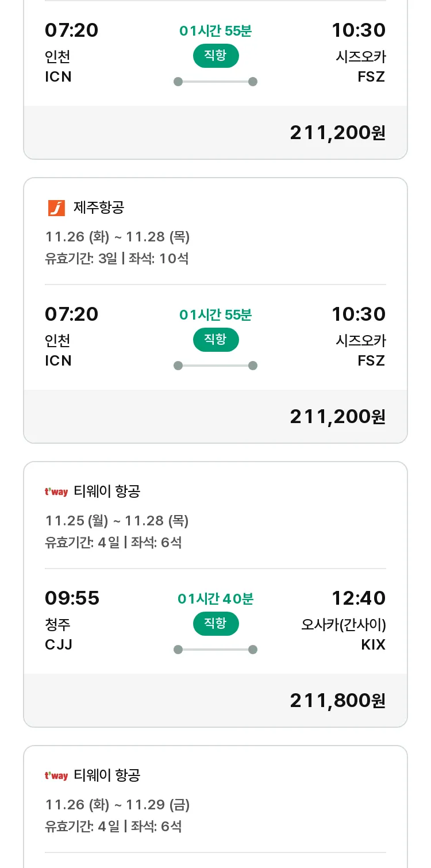Click the date range 11.25 (월) ~ 11.28 (목)
This screenshot has width=431, height=868.
click(x=117, y=521)
